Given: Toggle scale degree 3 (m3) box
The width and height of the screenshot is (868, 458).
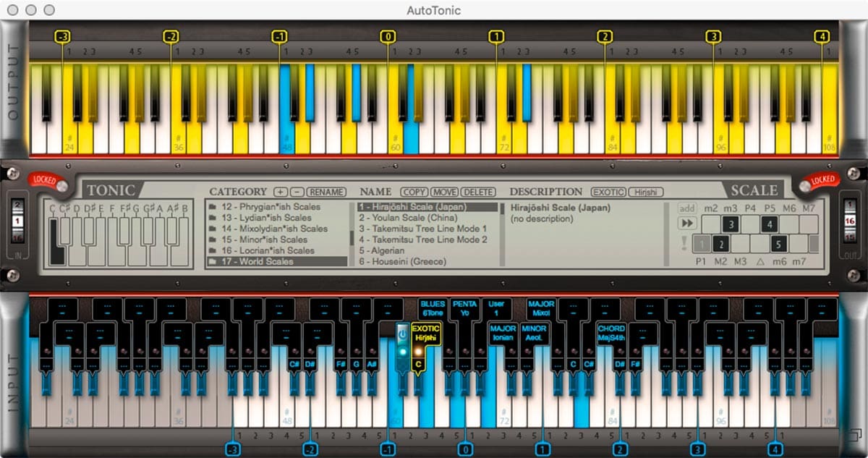Looking at the screenshot, I should click(731, 224).
